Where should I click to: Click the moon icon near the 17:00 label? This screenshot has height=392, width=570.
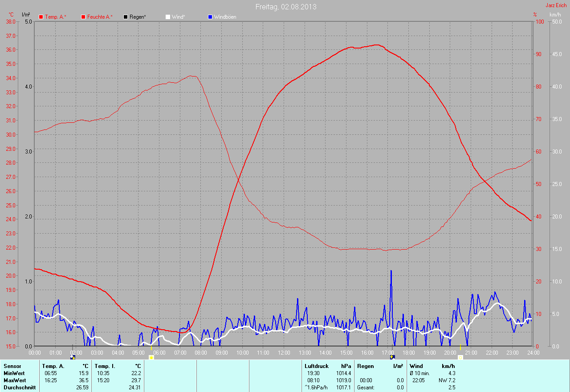[x=392, y=357]
